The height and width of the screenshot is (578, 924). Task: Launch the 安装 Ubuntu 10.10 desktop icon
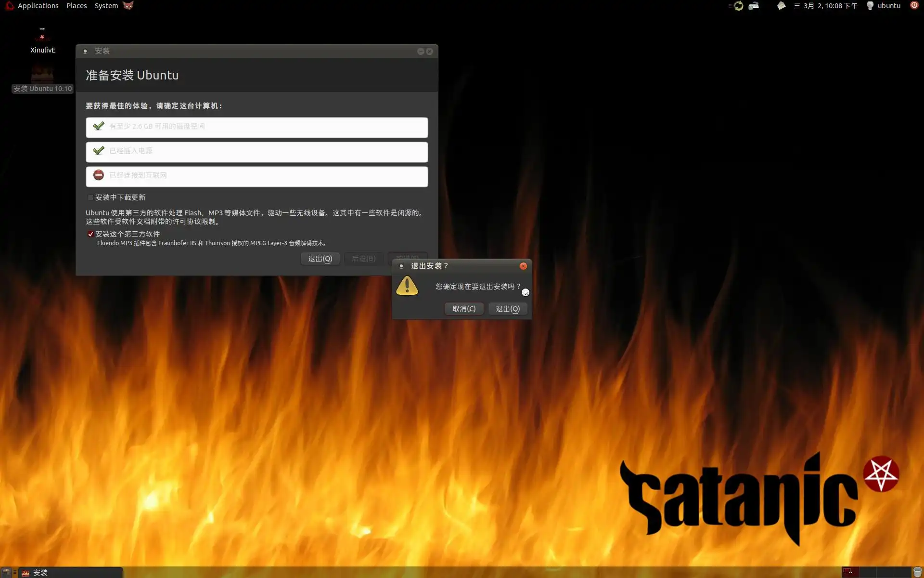coord(42,77)
